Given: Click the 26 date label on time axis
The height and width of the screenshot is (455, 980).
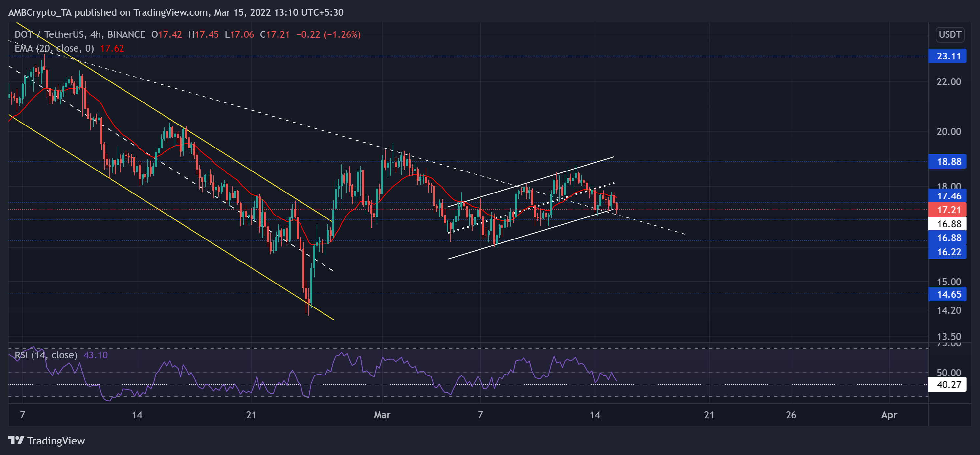Looking at the screenshot, I should pos(791,415).
